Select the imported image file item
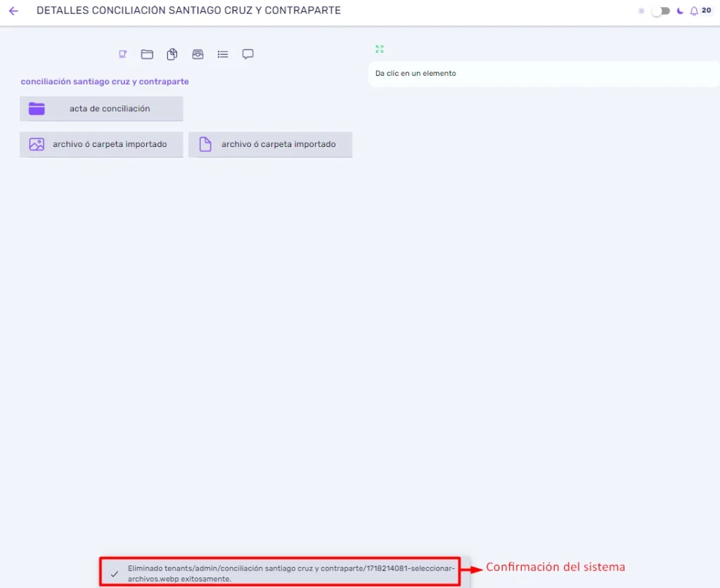This screenshot has width=720, height=588. (101, 144)
